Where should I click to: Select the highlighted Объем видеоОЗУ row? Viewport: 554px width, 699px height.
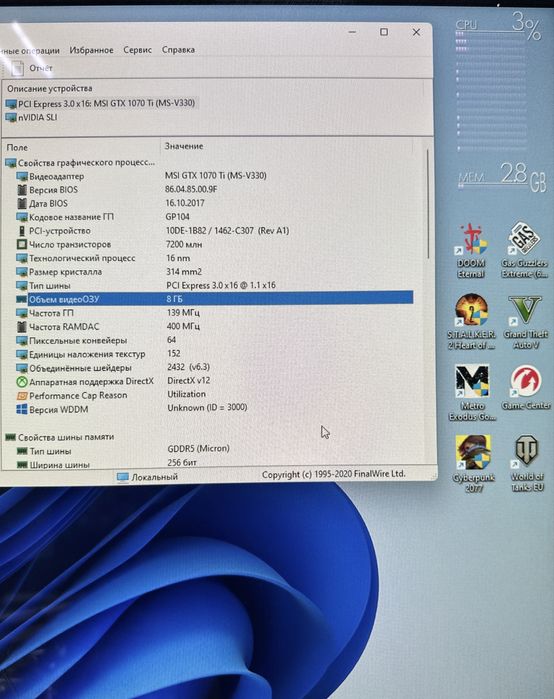click(x=214, y=299)
